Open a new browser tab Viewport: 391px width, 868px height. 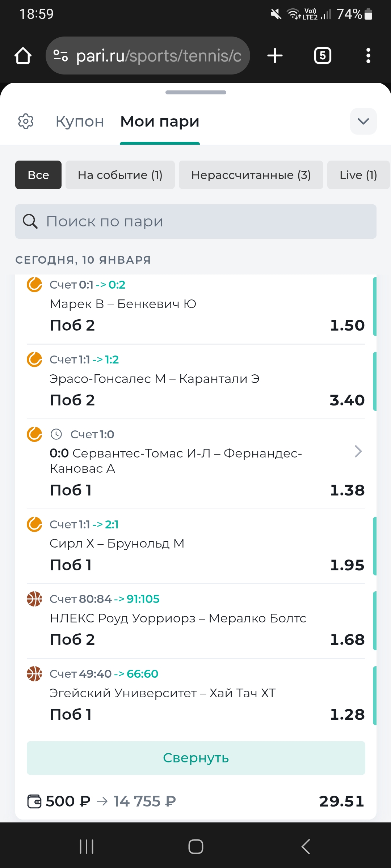point(275,56)
